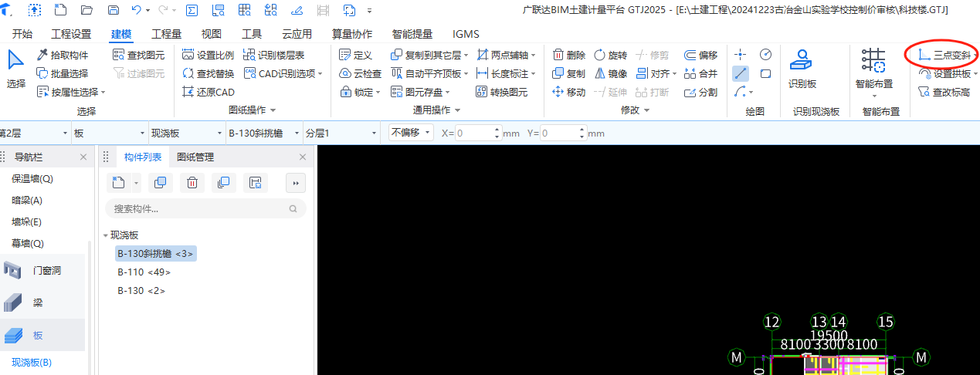This screenshot has height=375, width=980.
Task: Click the 搜索构件 search field
Action: point(205,208)
